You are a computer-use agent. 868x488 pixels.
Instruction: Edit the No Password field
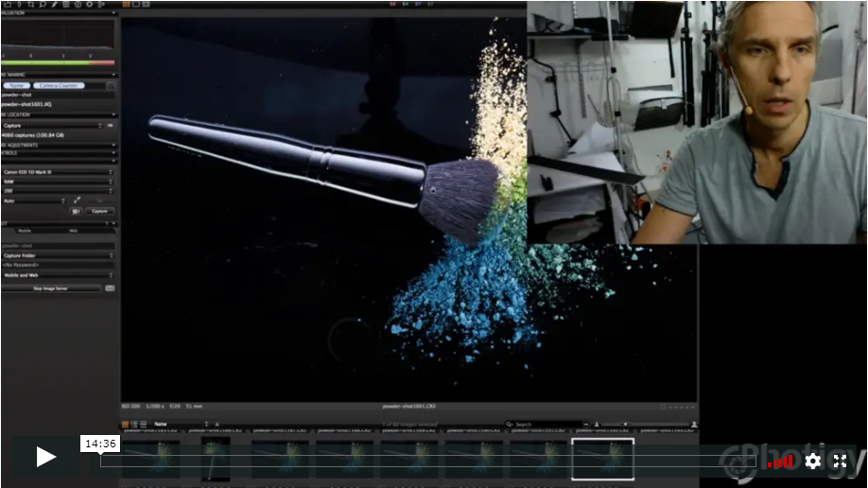click(x=58, y=266)
